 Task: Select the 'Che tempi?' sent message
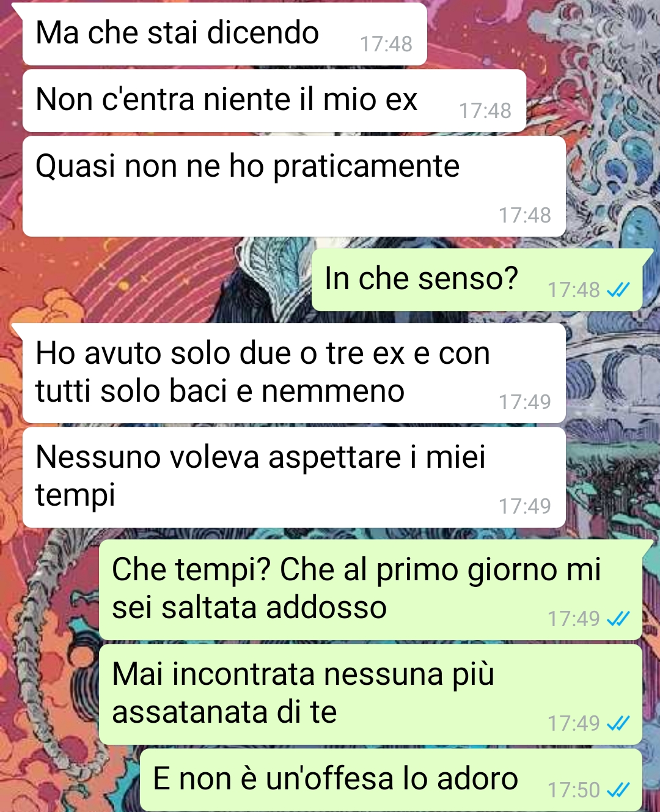point(371,590)
